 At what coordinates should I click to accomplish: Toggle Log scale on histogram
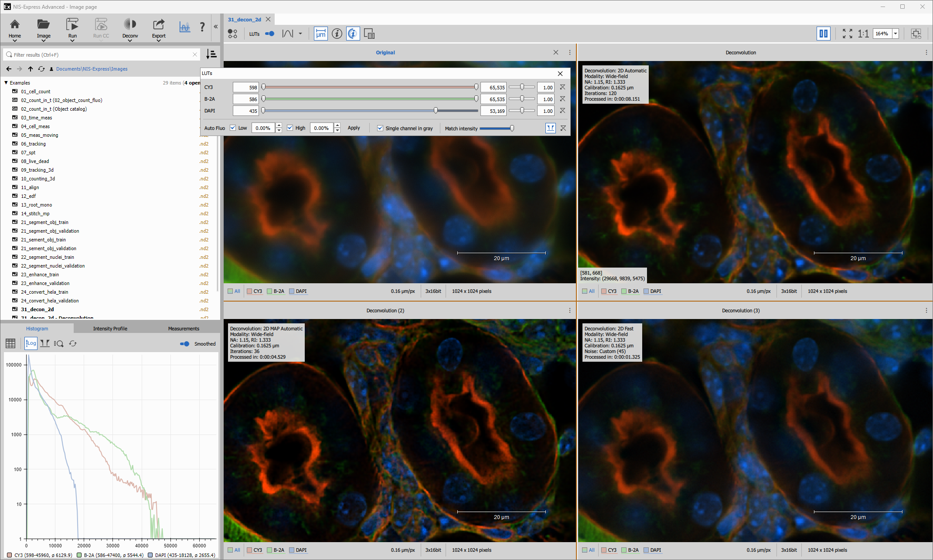31,343
